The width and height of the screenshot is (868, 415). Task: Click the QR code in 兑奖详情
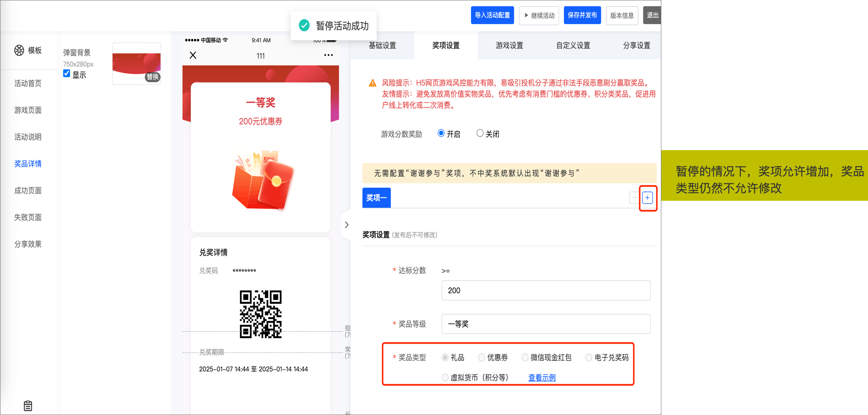point(261,314)
